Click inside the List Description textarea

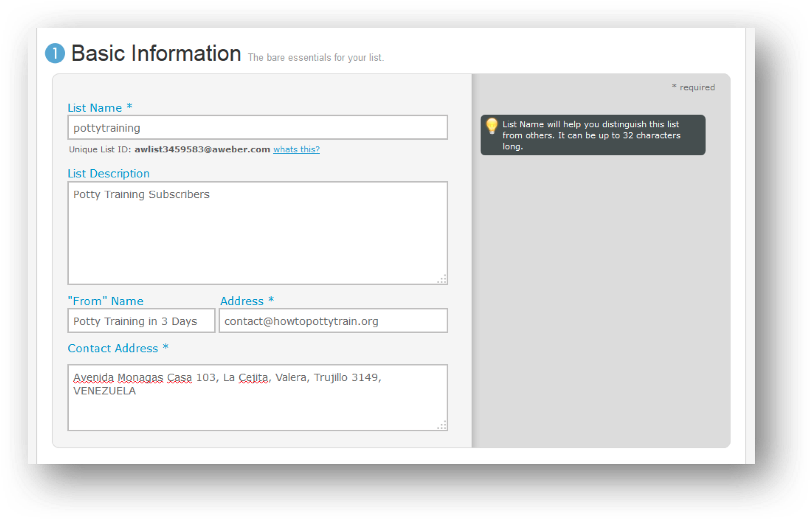[x=258, y=233]
